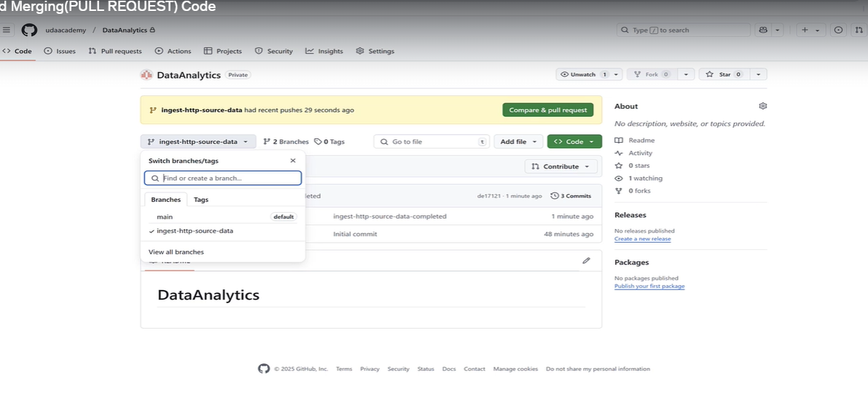
Task: Open the Insights tab
Action: [324, 51]
